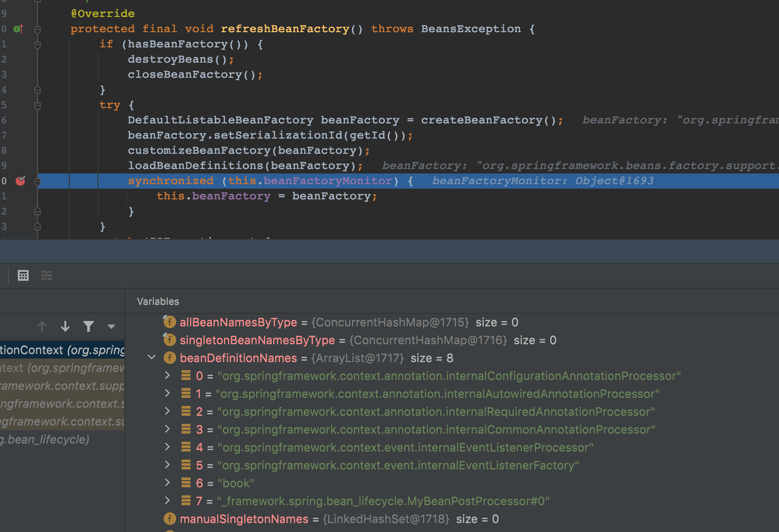
Task: Toggle code fold at the try block
Action: coord(38,106)
